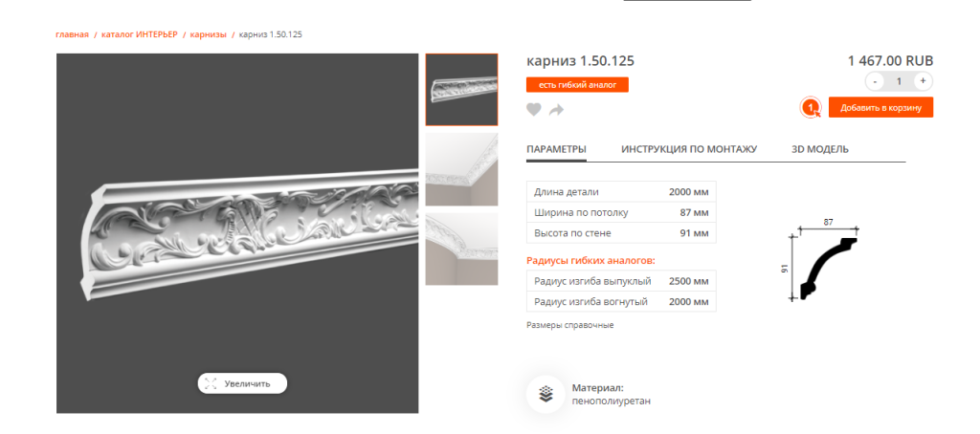Open the 3D МОДЕЛЬ tab
980x434 pixels.
(820, 149)
